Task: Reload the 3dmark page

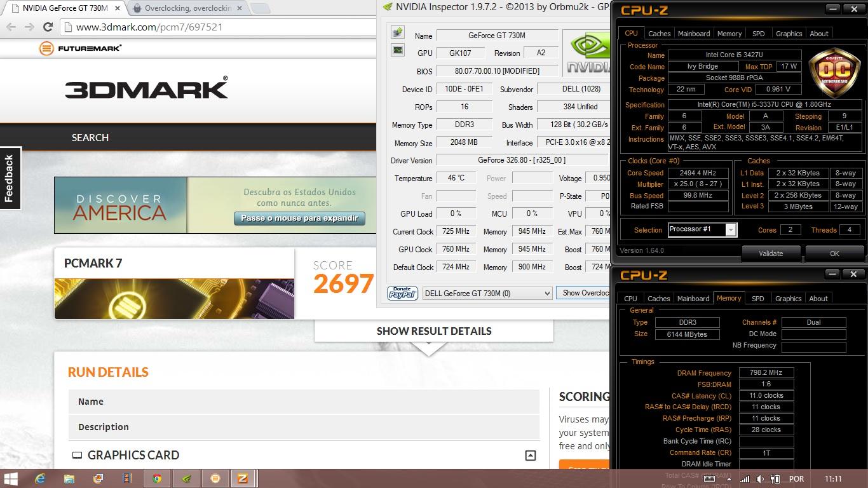Action: 48,27
